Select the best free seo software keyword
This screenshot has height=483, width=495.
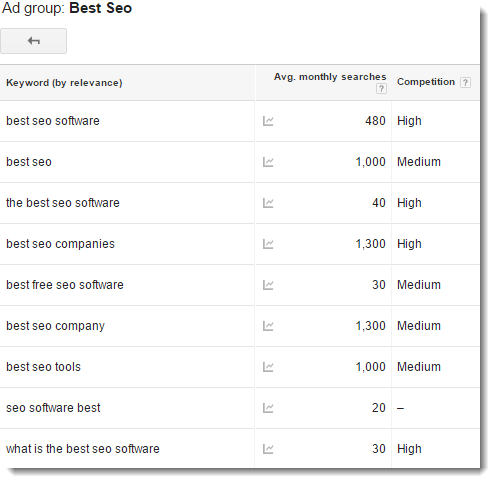65,285
